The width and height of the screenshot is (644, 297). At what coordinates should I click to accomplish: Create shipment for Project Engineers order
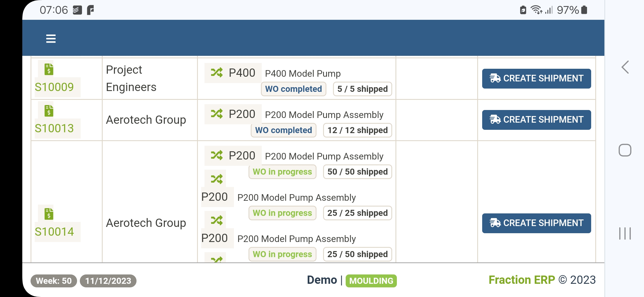[x=536, y=79]
